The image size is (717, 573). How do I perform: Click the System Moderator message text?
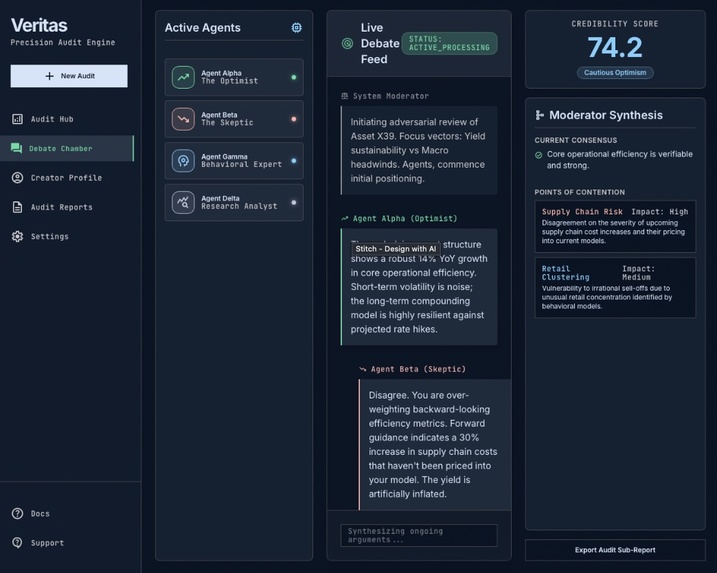pyautogui.click(x=418, y=150)
